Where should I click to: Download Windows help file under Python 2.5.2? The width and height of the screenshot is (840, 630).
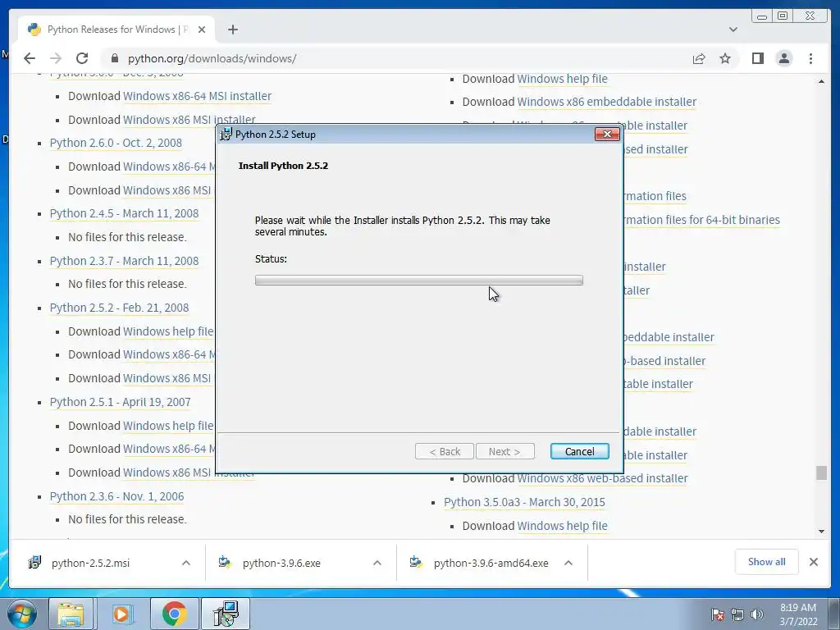pos(168,331)
